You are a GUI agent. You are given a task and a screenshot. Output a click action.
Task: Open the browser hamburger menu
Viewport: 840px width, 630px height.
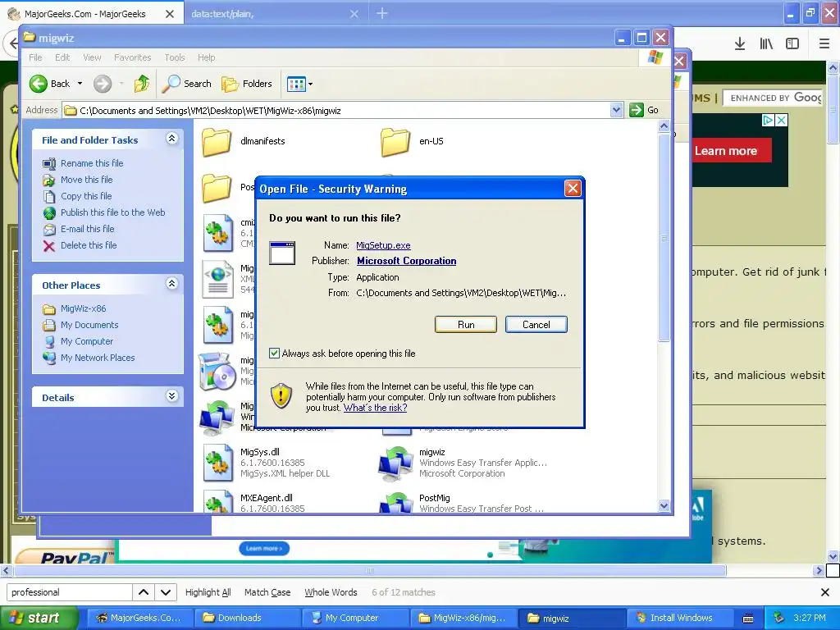coord(824,44)
